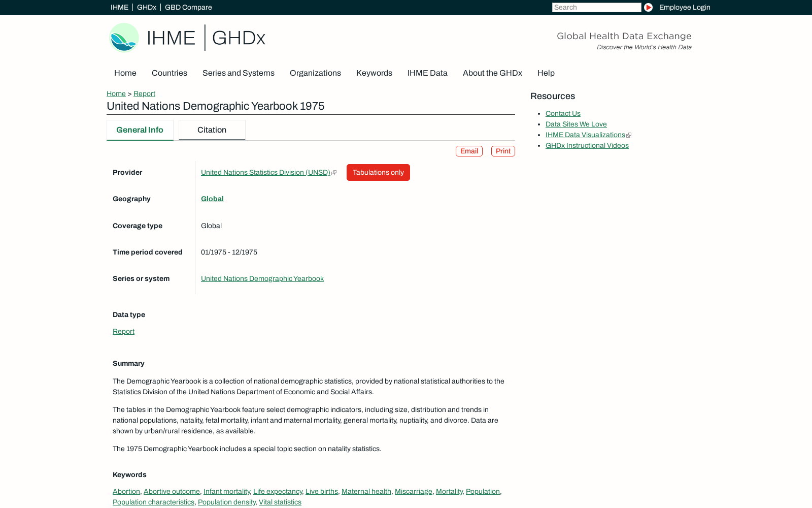
Task: Click Infant mortality keyword link
Action: (227, 491)
